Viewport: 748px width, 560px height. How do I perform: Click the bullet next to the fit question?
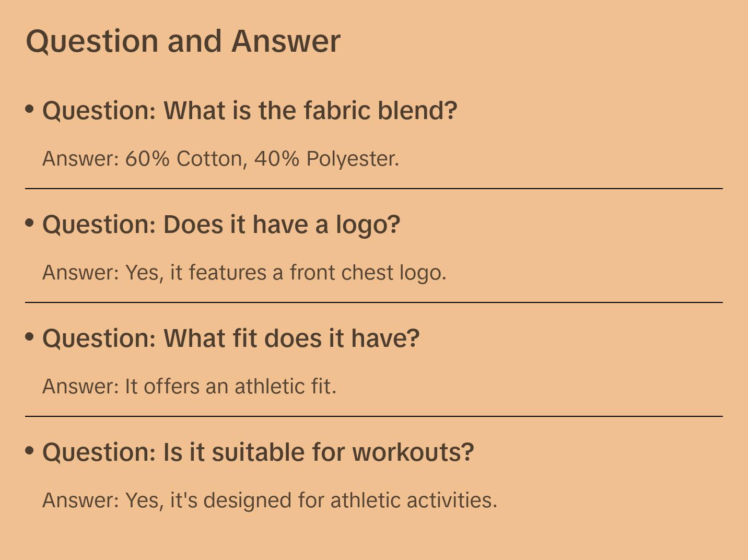coord(30,337)
